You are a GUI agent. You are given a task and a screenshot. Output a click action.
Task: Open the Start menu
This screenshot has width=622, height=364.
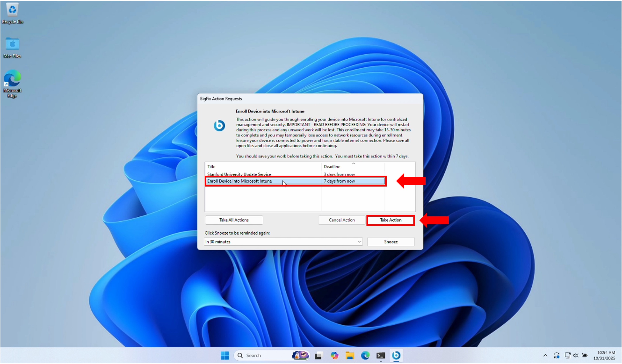[x=224, y=355]
